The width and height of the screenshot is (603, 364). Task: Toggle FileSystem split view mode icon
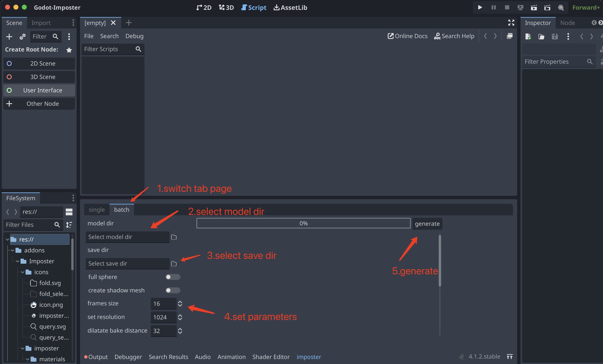tap(69, 212)
